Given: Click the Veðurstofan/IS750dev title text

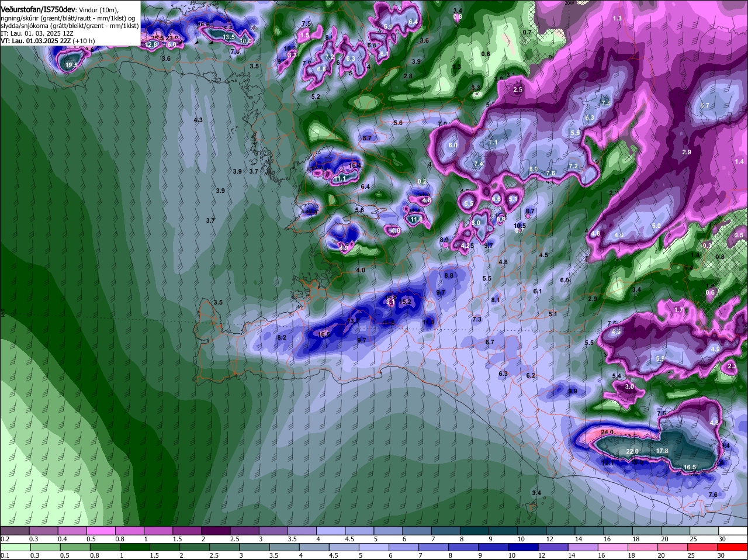Looking at the screenshot, I should point(38,9).
